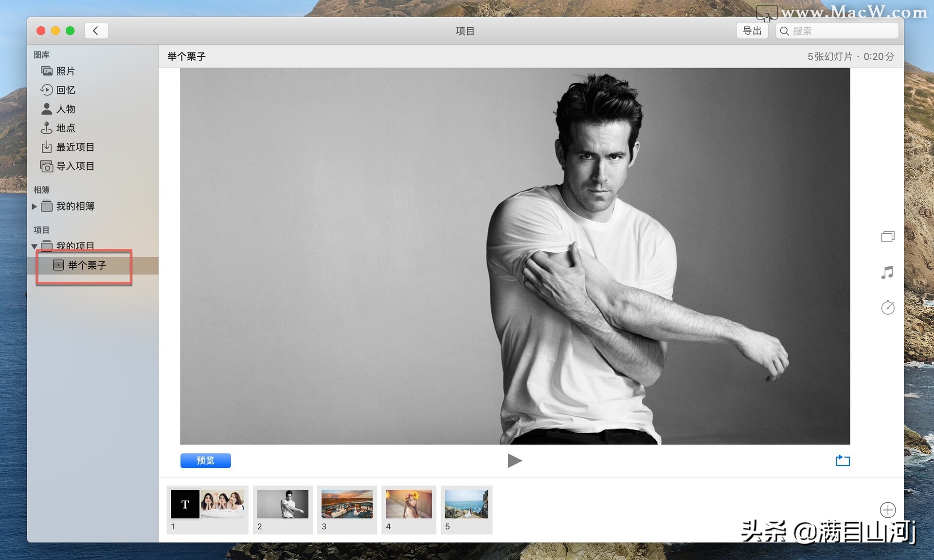Click the add slide plus icon
Viewport: 934px width, 560px height.
coord(887,509)
